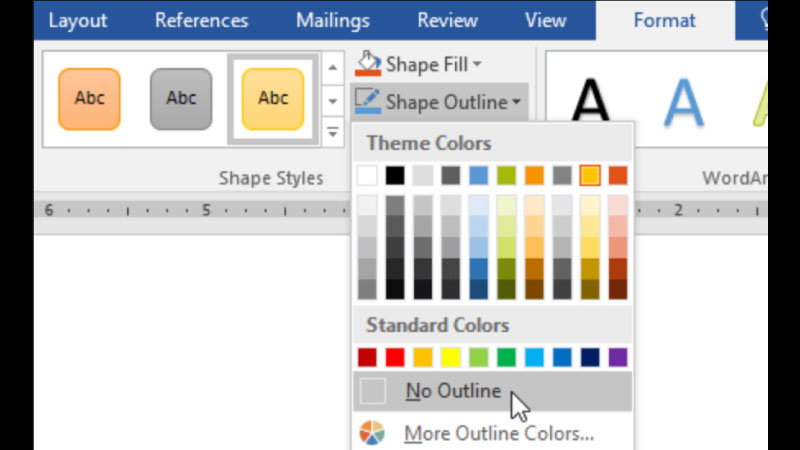Image resolution: width=800 pixels, height=450 pixels.
Task: Click the Shape Outline pen icon
Action: click(368, 101)
